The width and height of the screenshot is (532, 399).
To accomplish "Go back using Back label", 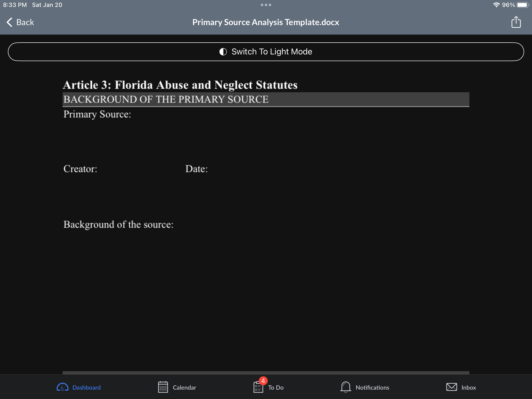I will (x=25, y=22).
